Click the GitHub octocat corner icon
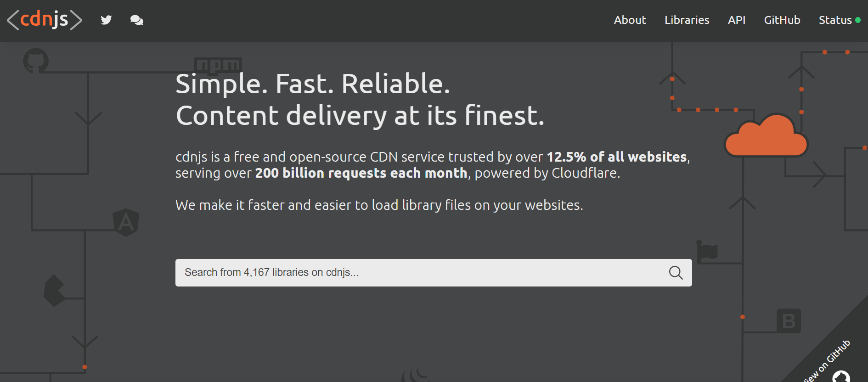The width and height of the screenshot is (868, 382). tap(841, 376)
